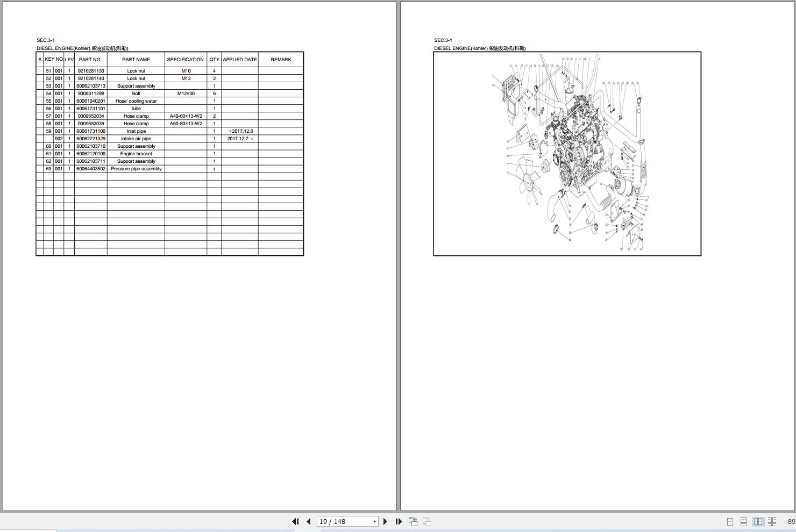The height and width of the screenshot is (532, 796).
Task: Select specification A40-60×13-W2
Action: [186, 116]
